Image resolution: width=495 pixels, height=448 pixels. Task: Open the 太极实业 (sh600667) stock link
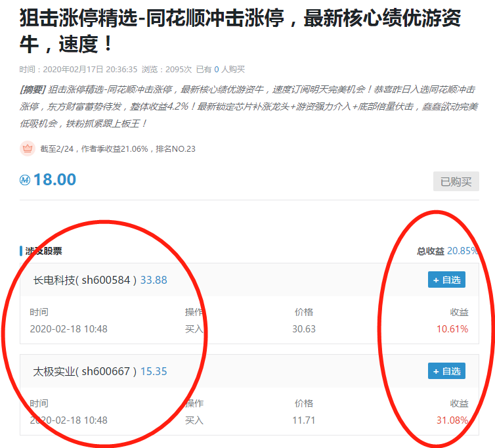(x=85, y=371)
